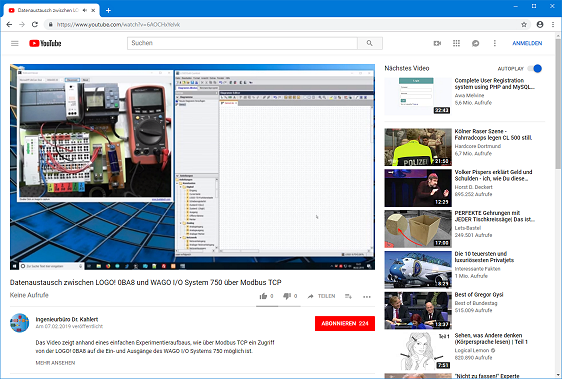The height and width of the screenshot is (379, 562).
Task: Click Lets-Bastel channel name
Action: point(468,228)
